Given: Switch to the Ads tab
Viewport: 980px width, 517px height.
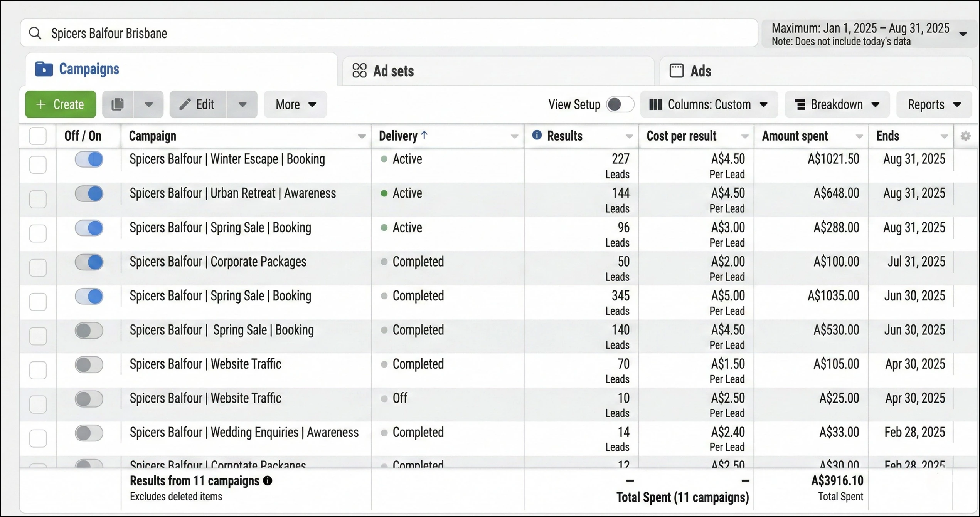Looking at the screenshot, I should 700,71.
